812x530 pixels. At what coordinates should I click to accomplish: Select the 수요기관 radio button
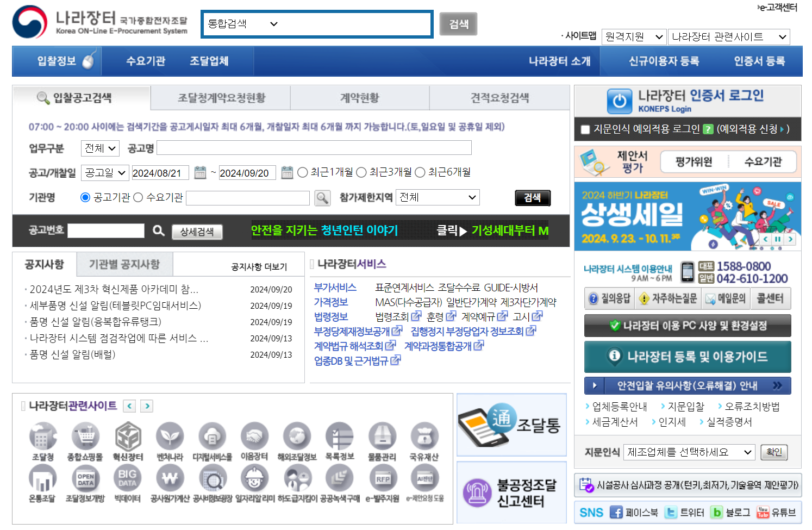[x=138, y=197]
